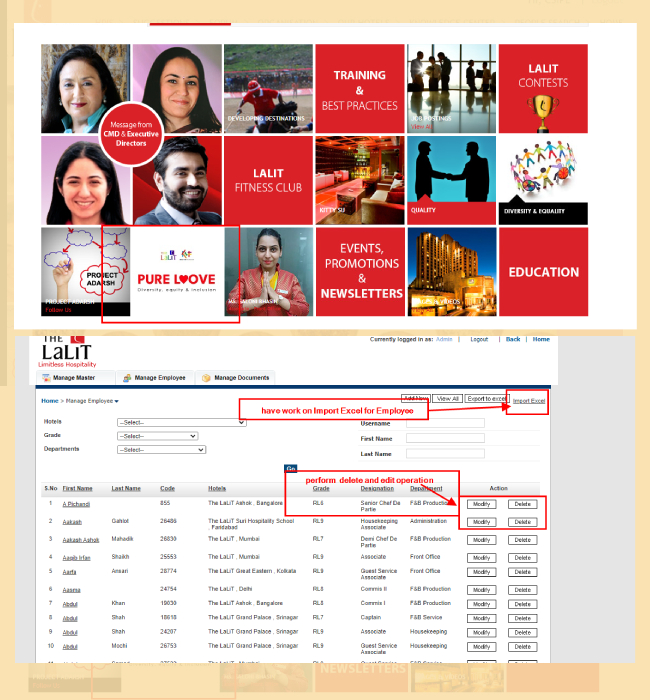Click the Export to excel button
650x700 pixels.
[487, 399]
